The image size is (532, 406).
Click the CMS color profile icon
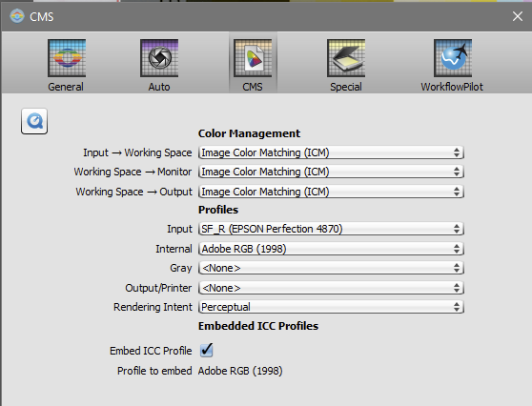pos(253,58)
